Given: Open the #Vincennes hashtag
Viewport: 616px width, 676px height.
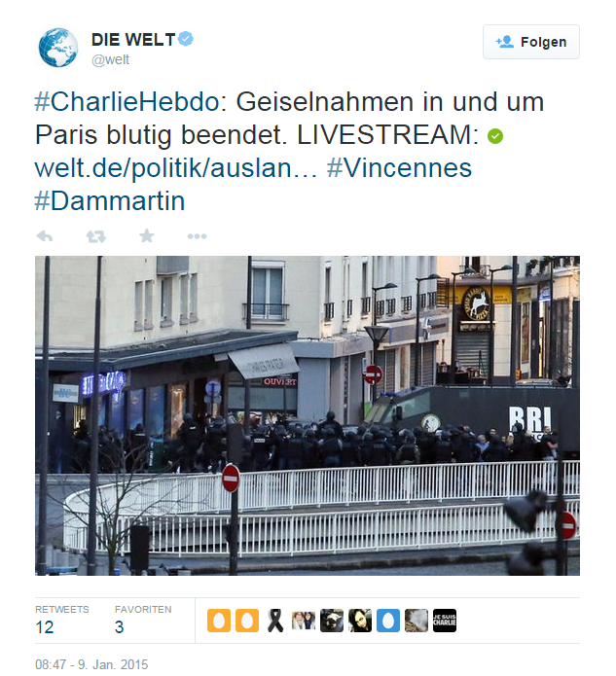Looking at the screenshot, I should tap(399, 167).
